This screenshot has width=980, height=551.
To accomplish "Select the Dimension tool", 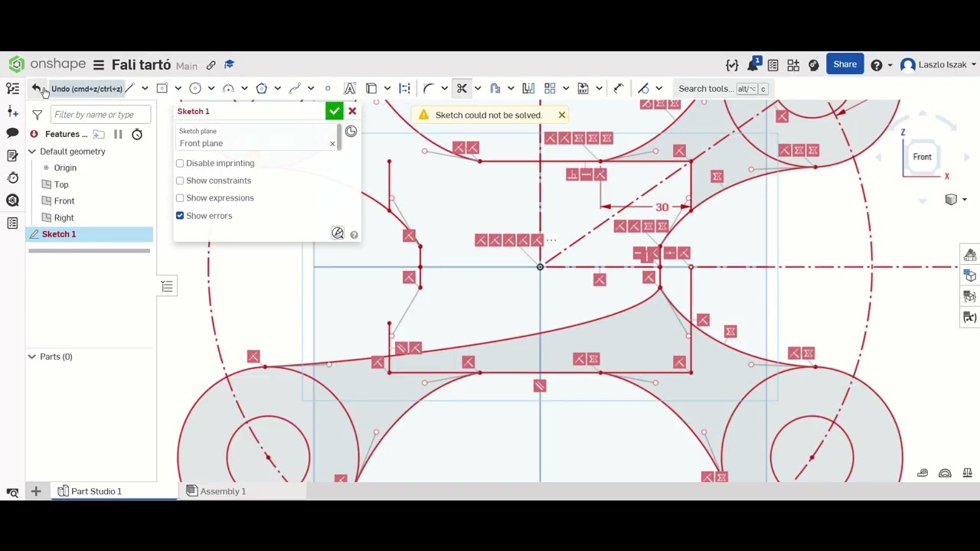I will click(619, 89).
